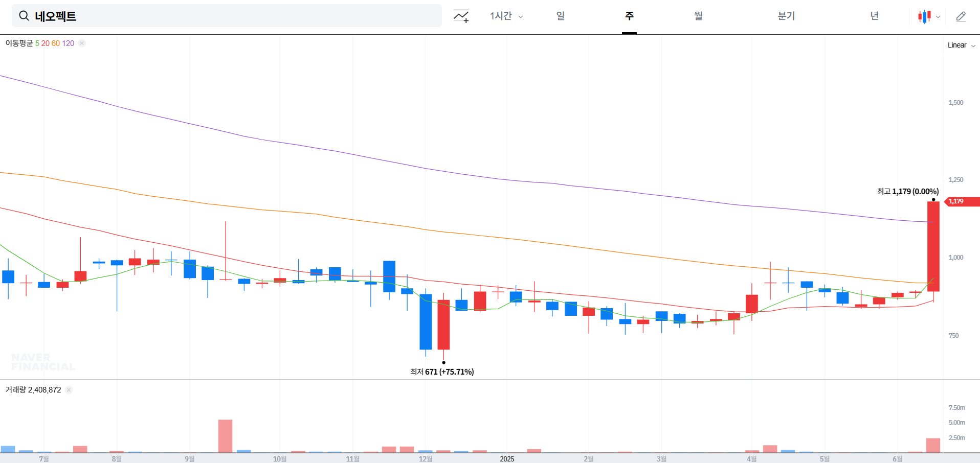Expand the 1시간 interval dropdown
This screenshot has height=463, width=980.
(x=506, y=16)
